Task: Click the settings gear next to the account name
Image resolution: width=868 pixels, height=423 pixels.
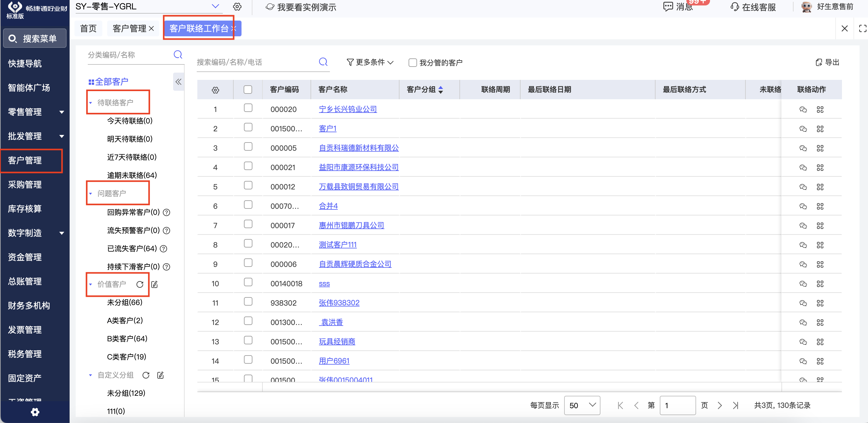Action: click(237, 7)
